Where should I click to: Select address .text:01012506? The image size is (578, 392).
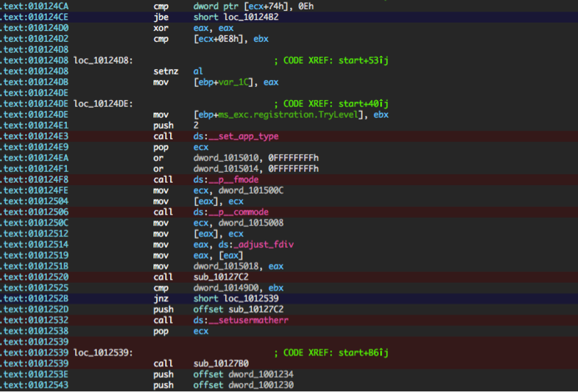pos(35,212)
